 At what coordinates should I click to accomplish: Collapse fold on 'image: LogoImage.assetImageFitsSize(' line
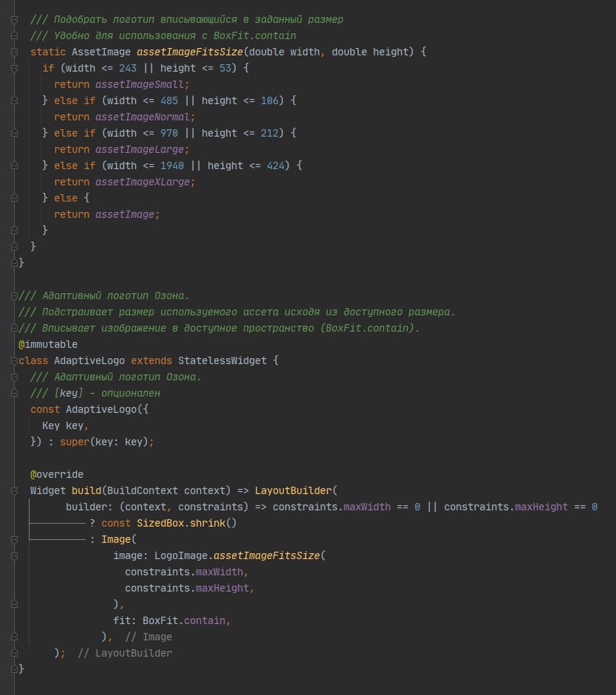pos(14,556)
